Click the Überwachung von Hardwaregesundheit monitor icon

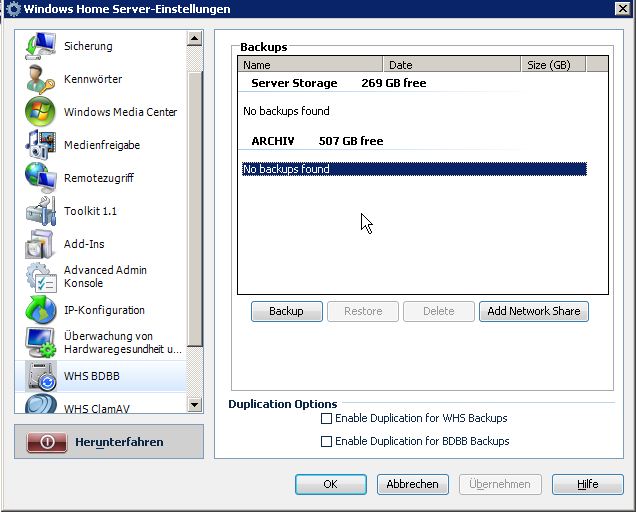click(40, 343)
